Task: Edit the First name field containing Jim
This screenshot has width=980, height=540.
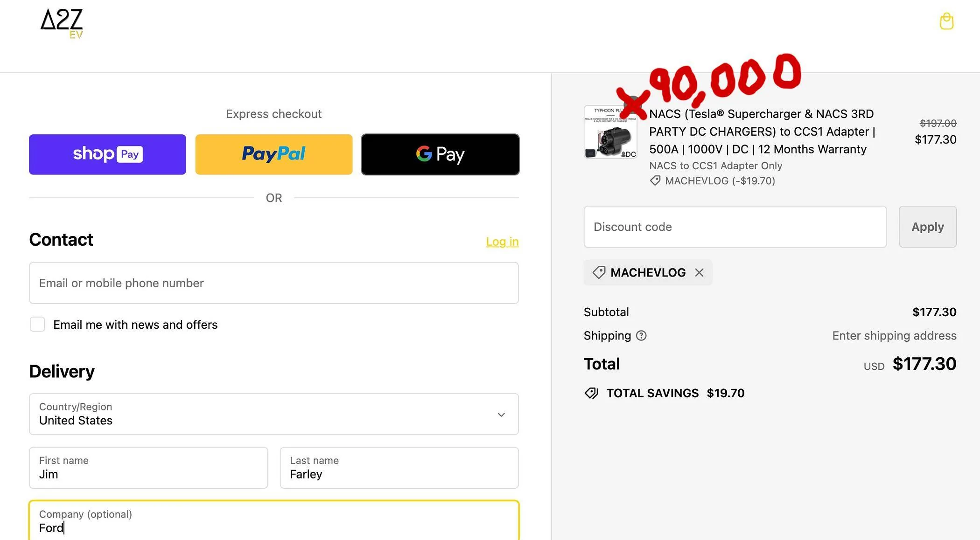Action: click(148, 468)
